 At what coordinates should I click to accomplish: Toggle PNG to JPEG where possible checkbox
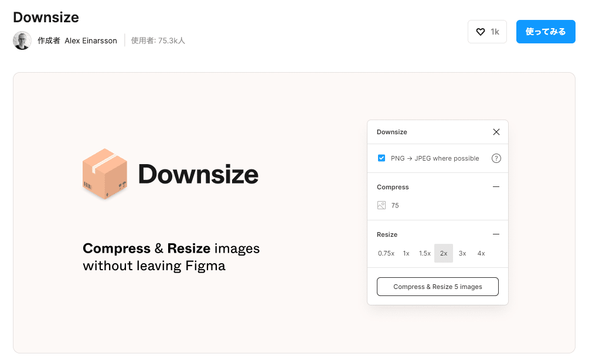(x=382, y=158)
